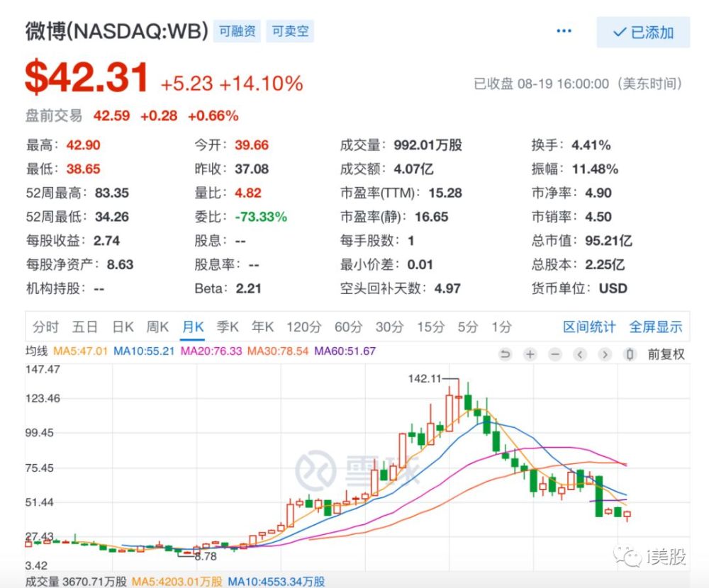Open the three-dot more options menu
This screenshot has height=588, width=709.
(564, 31)
